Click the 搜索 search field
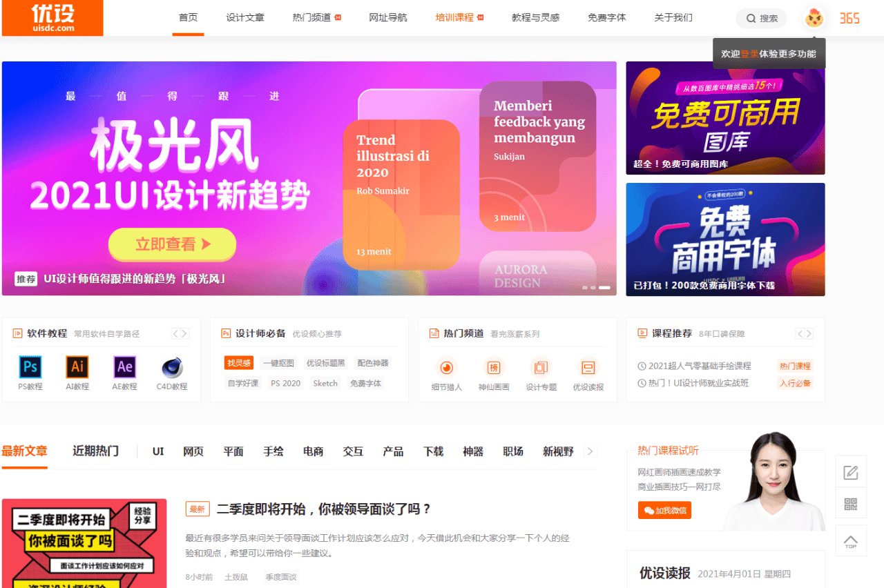Screen dimensions: 884x588 (761, 19)
